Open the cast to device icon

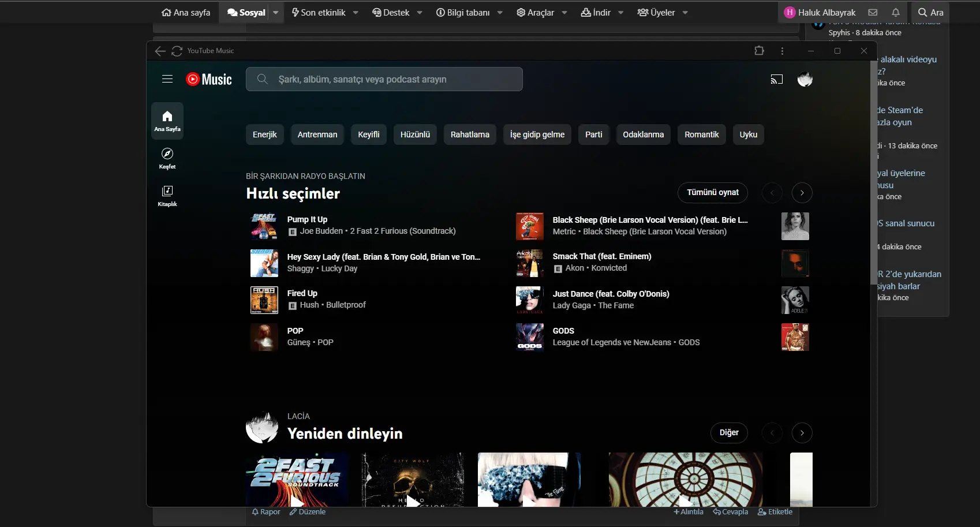[x=777, y=79]
